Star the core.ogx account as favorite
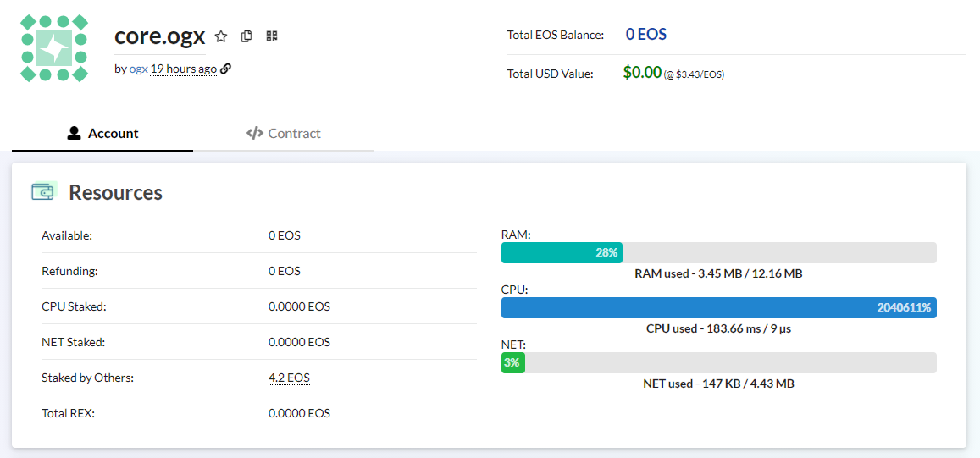This screenshot has height=458, width=980. [x=220, y=36]
